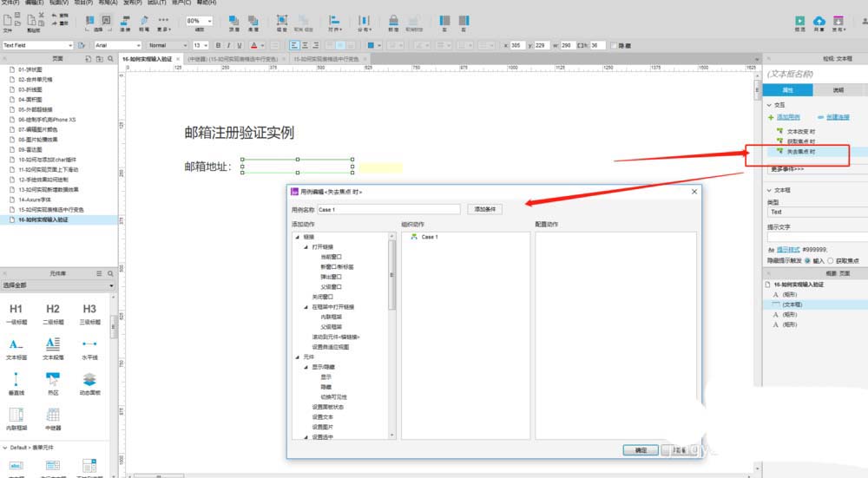Open the text color picker
Image resolution: width=868 pixels, height=478 pixels.
(254, 45)
